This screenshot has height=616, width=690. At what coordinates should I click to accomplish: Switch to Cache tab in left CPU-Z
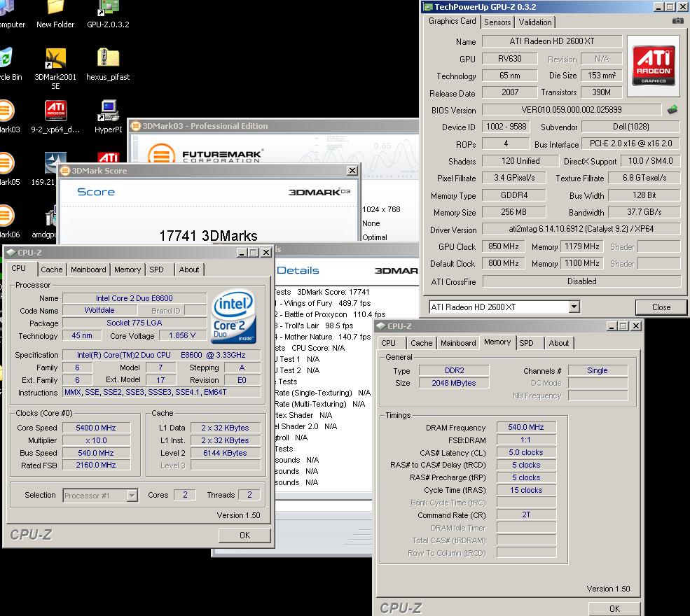coord(51,269)
